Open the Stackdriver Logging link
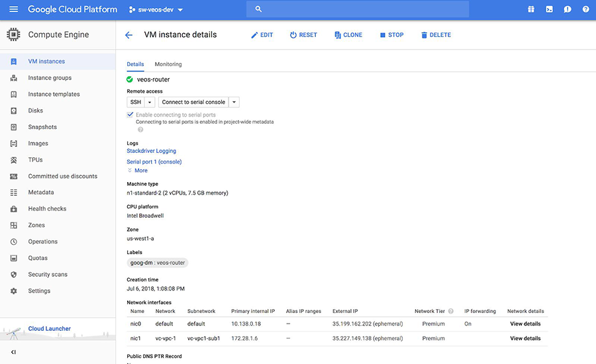Screen dimensions: 596x364 pyautogui.click(x=151, y=151)
